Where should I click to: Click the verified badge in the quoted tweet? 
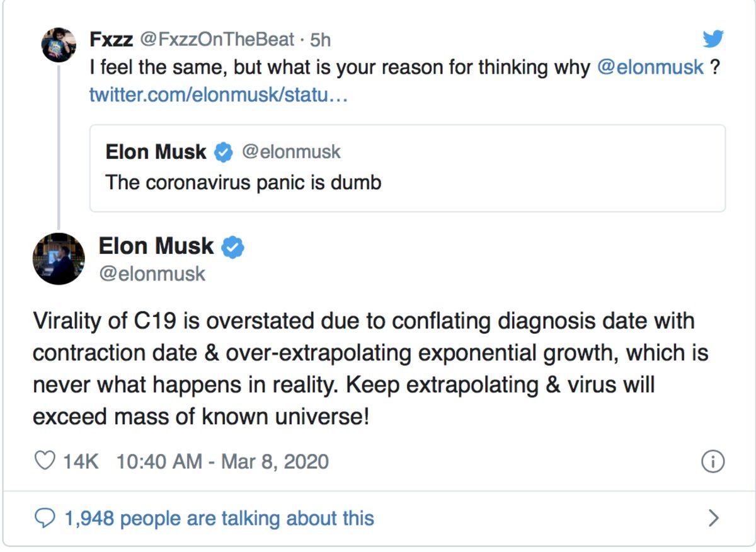tap(224, 151)
